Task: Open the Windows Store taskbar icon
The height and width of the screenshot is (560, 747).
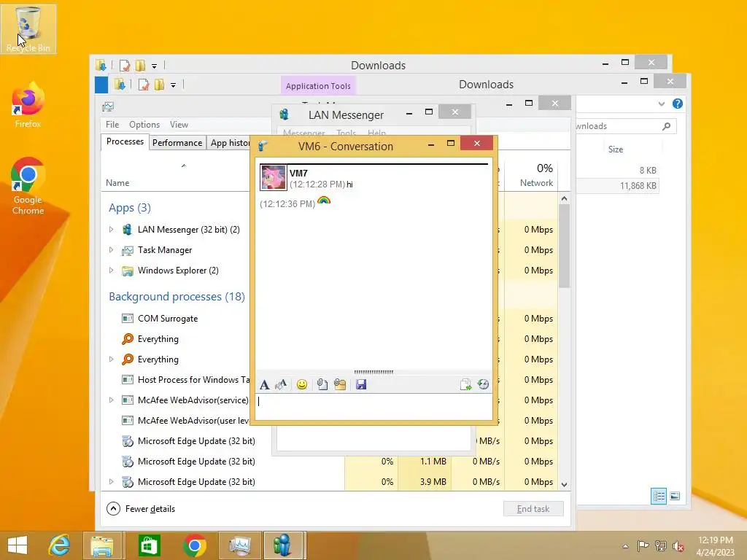Action: click(149, 545)
